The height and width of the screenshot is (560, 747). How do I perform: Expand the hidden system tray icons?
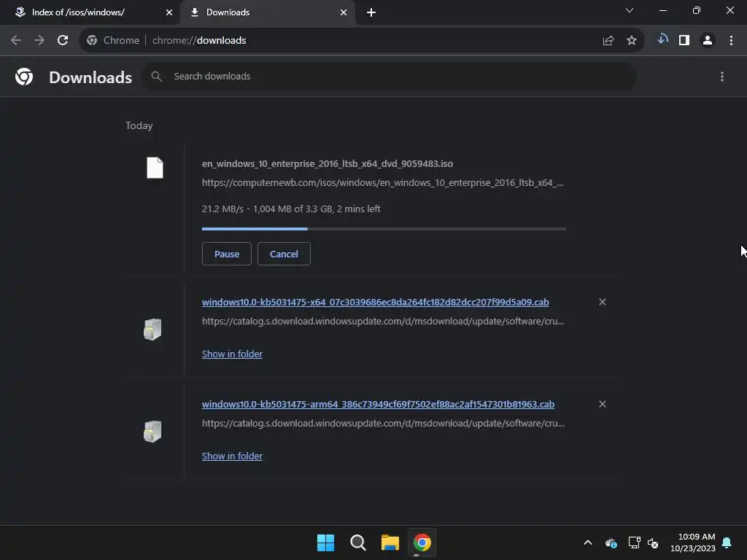tap(588, 542)
